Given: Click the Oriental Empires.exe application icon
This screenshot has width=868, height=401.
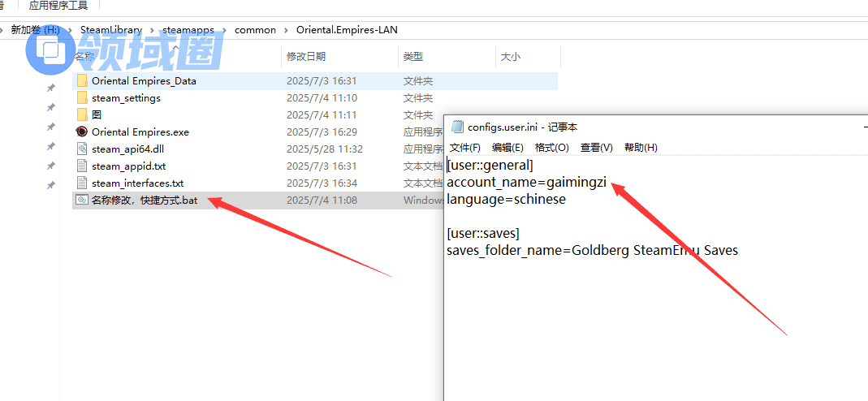Looking at the screenshot, I should [x=81, y=132].
